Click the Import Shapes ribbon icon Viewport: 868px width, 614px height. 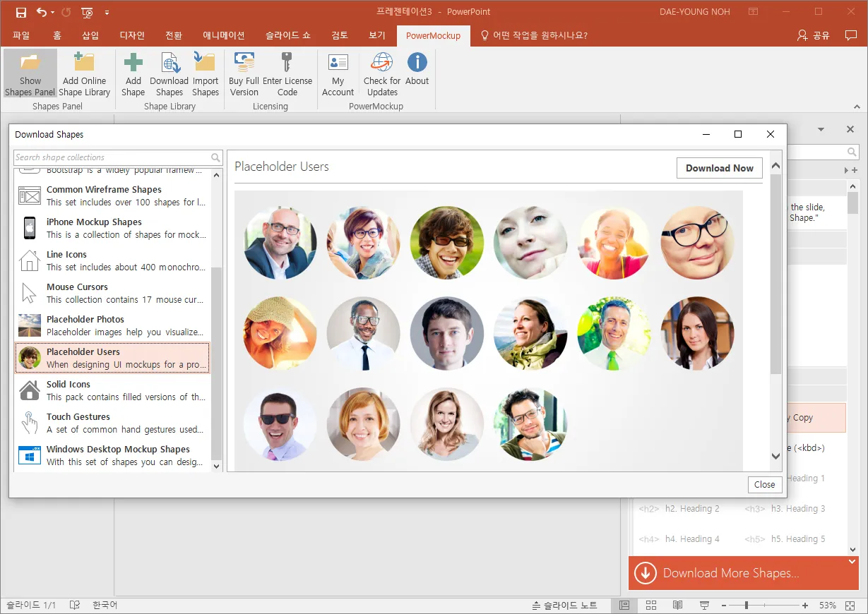205,74
